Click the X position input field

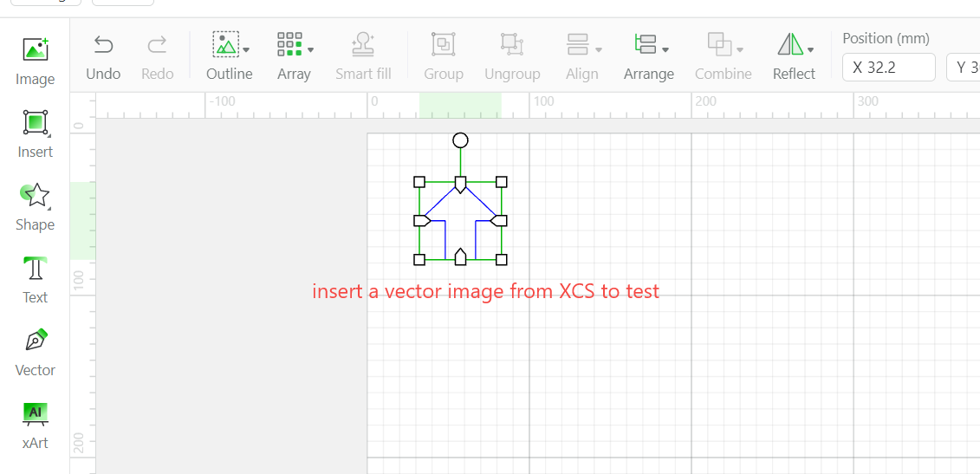pos(889,67)
